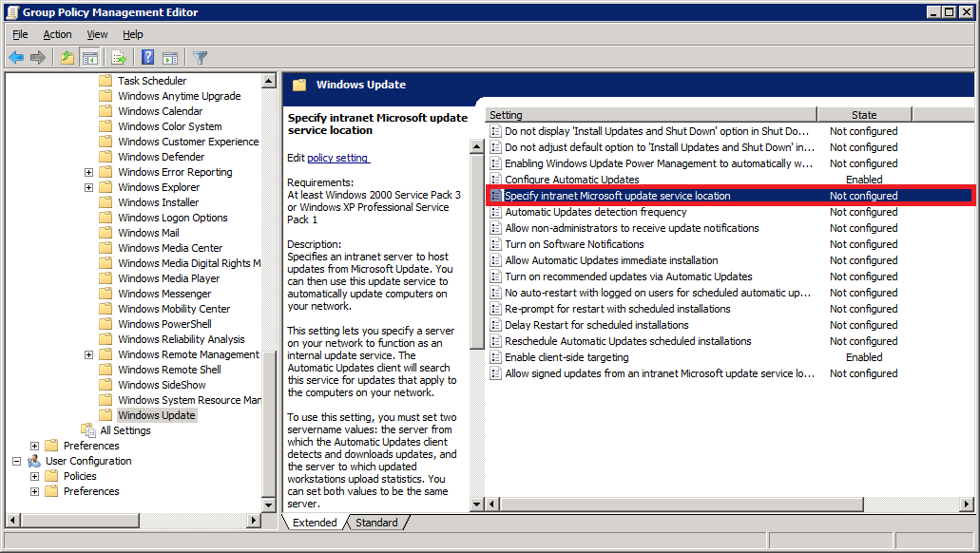This screenshot has height=553, width=980.
Task: Select Windows Anytime Upgrade in the tree
Action: click(x=179, y=96)
